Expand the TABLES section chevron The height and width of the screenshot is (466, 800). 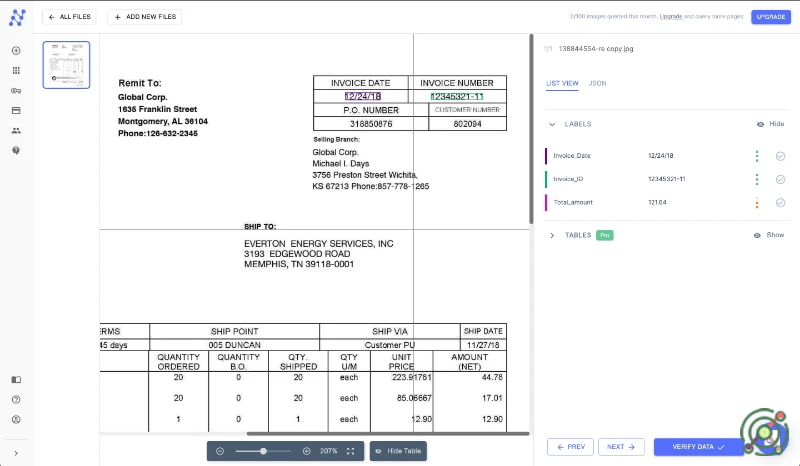point(551,235)
